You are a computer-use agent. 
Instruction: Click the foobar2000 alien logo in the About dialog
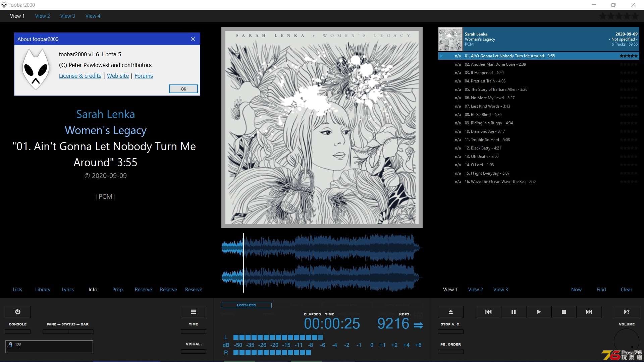(36, 69)
